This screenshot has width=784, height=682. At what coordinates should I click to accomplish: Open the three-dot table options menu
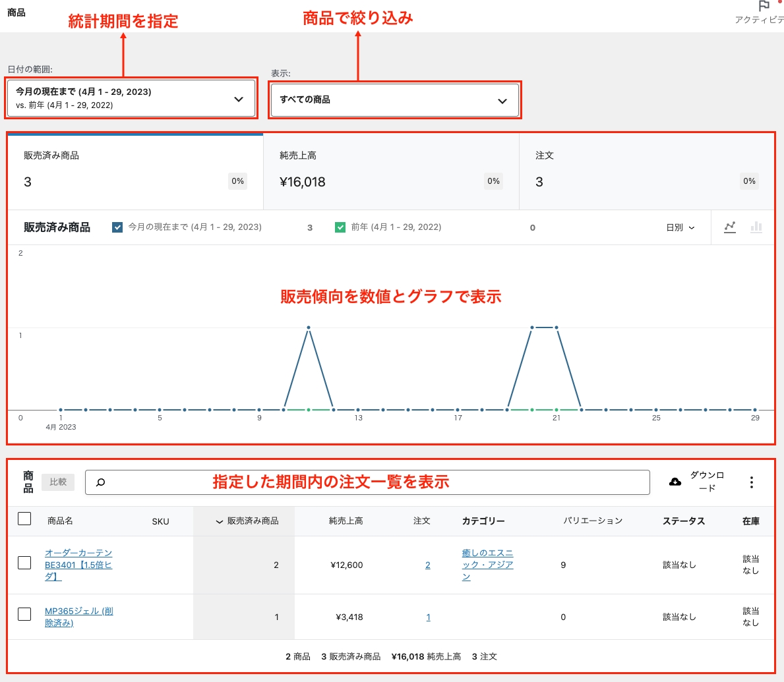tap(751, 482)
